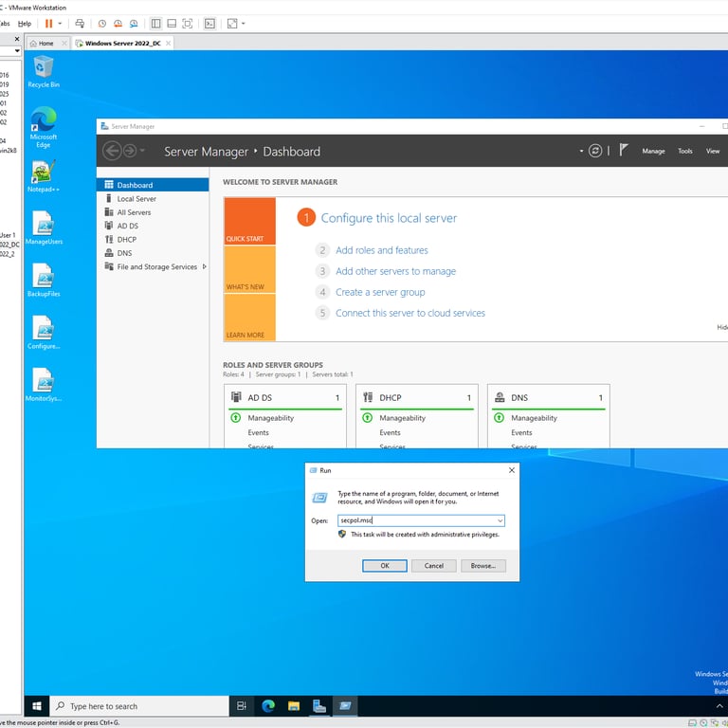Select the Configure... script icon on the desktop
Viewport: 728px width, 728px height.
(x=44, y=333)
